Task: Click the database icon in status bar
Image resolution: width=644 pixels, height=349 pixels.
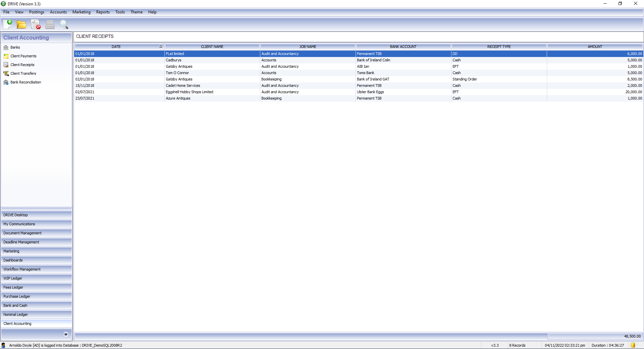Action: [x=633, y=345]
